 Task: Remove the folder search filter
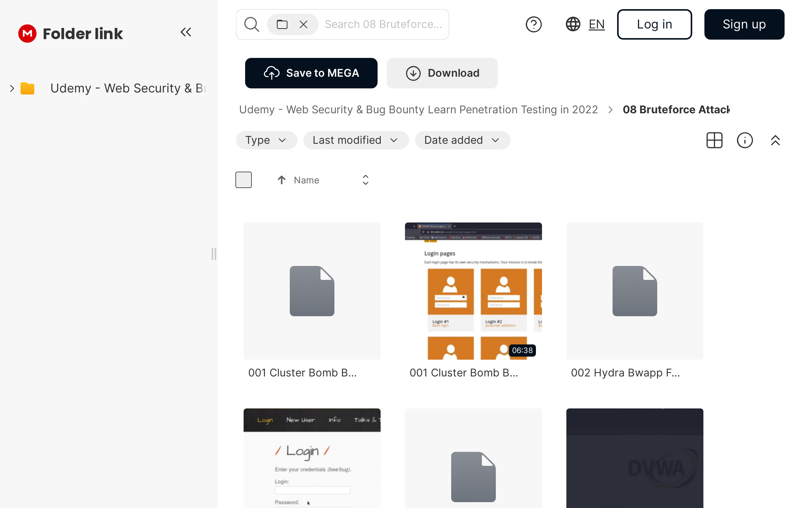303,25
